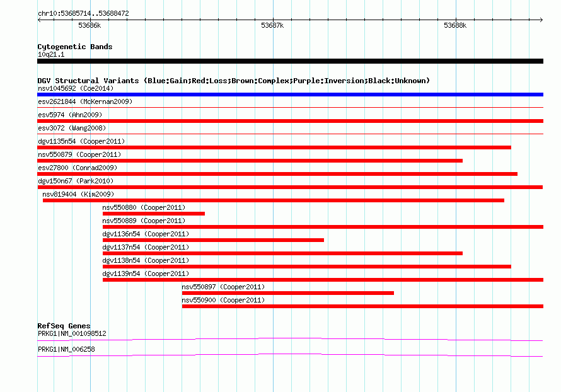Screen dimensions: 561x392
Task: Click dgv1138n54 (Cooper2011) label
Action: pyautogui.click(x=146, y=260)
